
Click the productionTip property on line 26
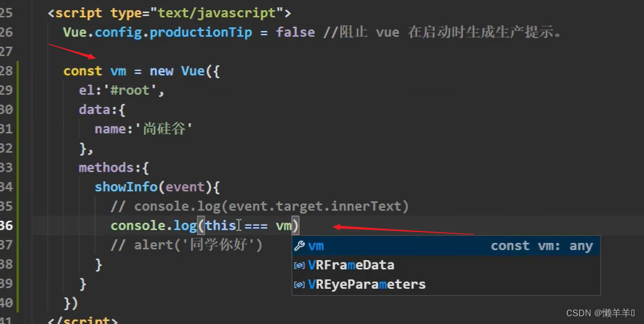point(201,32)
